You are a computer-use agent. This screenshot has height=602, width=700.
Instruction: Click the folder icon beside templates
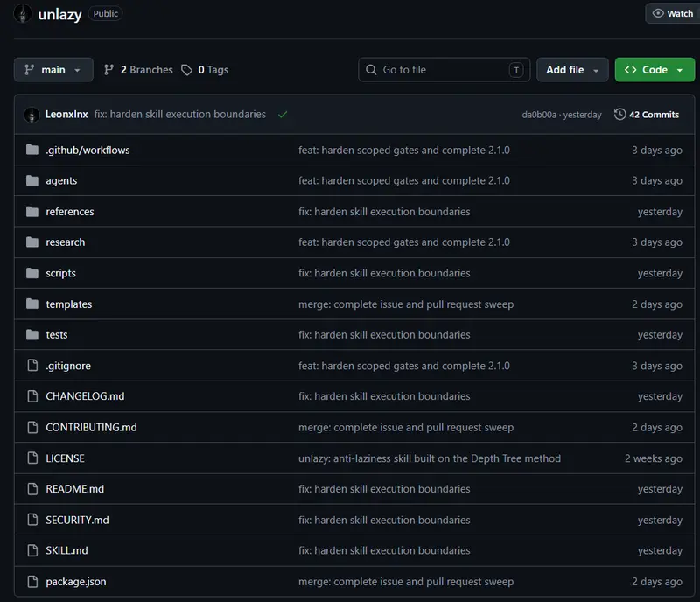tap(32, 304)
